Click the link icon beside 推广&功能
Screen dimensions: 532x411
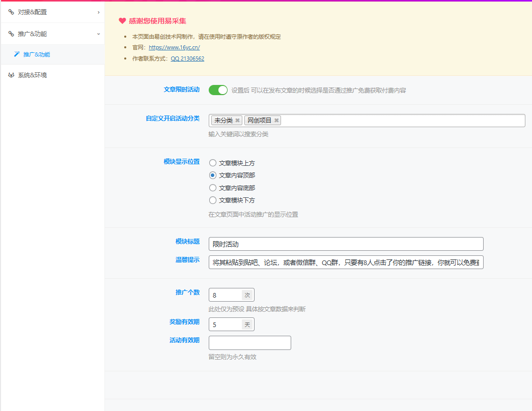[x=11, y=34]
